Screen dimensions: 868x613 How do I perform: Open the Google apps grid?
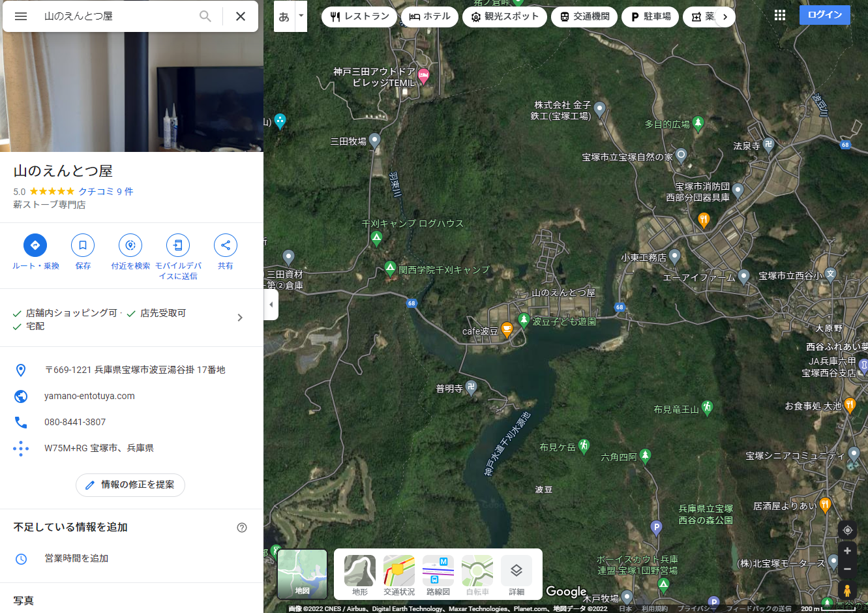click(x=780, y=16)
